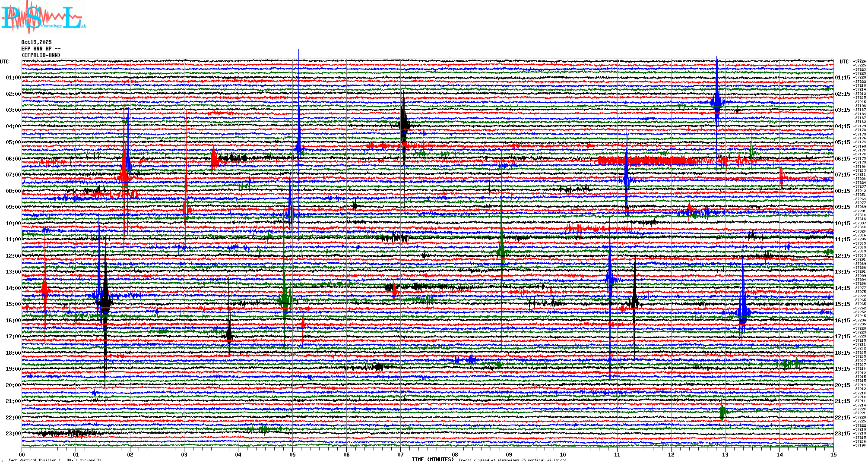This screenshot has height=466, width=868.
Task: Click the TIME (MINUTES) axis title
Action: click(433, 460)
